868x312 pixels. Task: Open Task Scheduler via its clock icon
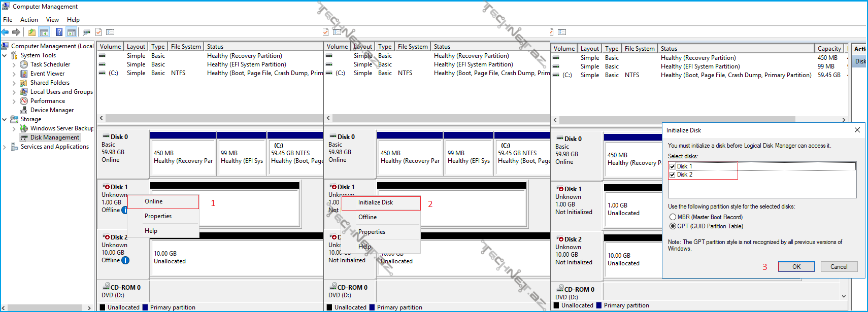point(24,64)
